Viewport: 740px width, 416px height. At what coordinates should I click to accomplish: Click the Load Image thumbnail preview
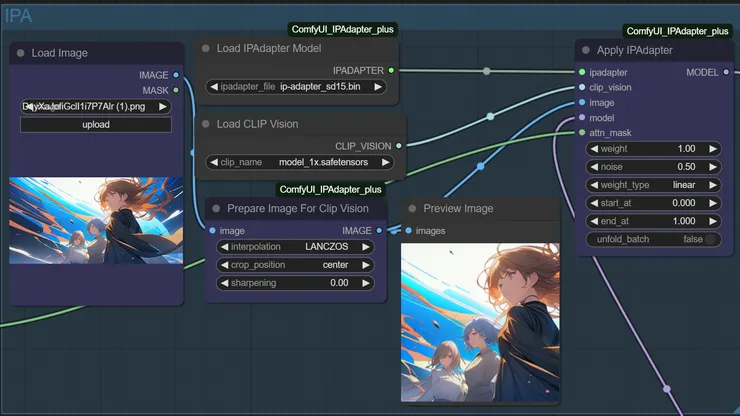tap(96, 221)
